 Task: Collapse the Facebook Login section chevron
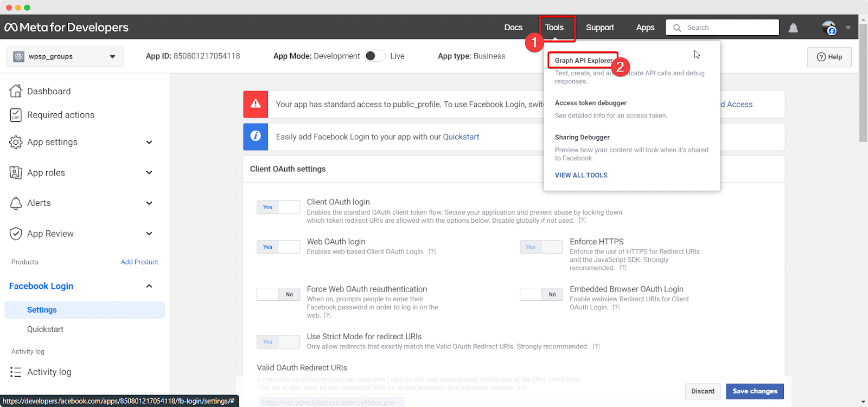click(149, 286)
